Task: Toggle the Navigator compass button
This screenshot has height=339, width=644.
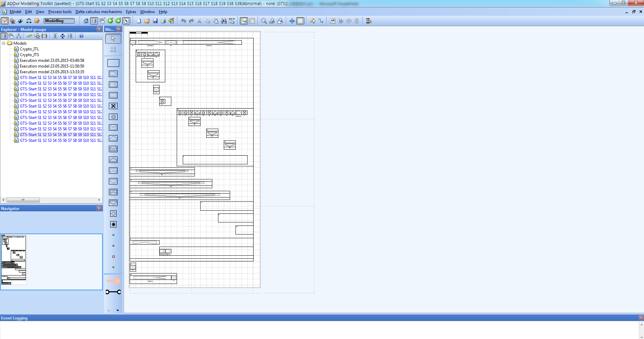Action: [126, 21]
